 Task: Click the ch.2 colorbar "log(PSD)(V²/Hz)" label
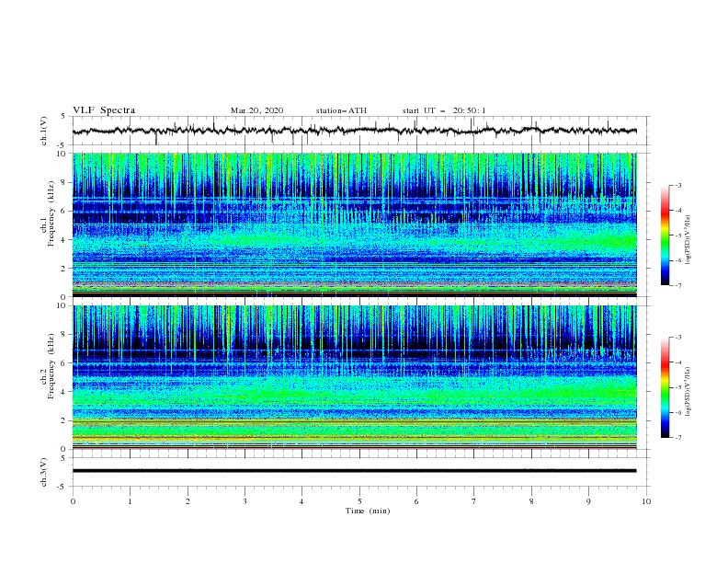pyautogui.click(x=688, y=392)
